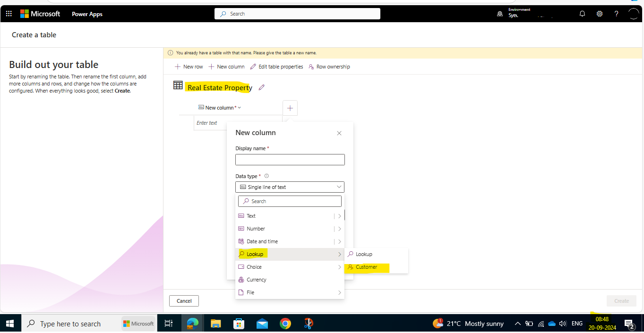Click the Microsoft taskbar app button
Image resolution: width=644 pixels, height=333 pixels.
pos(139,324)
